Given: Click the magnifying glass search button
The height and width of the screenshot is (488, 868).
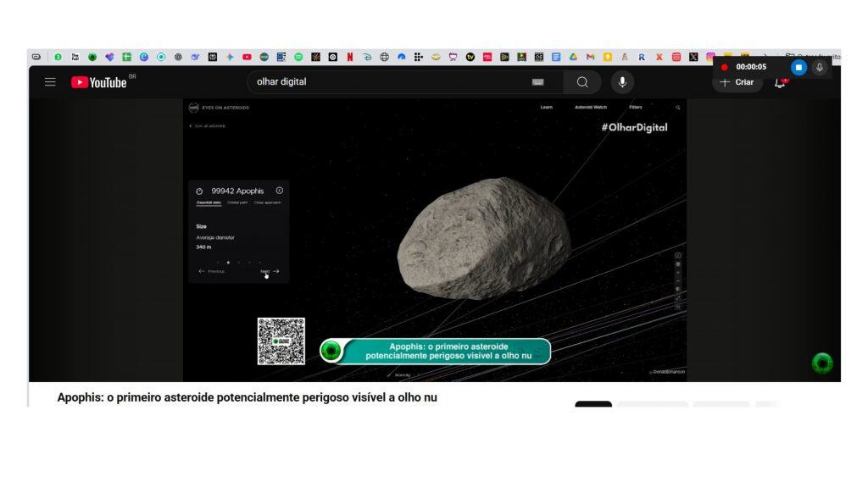Looking at the screenshot, I should point(582,82).
